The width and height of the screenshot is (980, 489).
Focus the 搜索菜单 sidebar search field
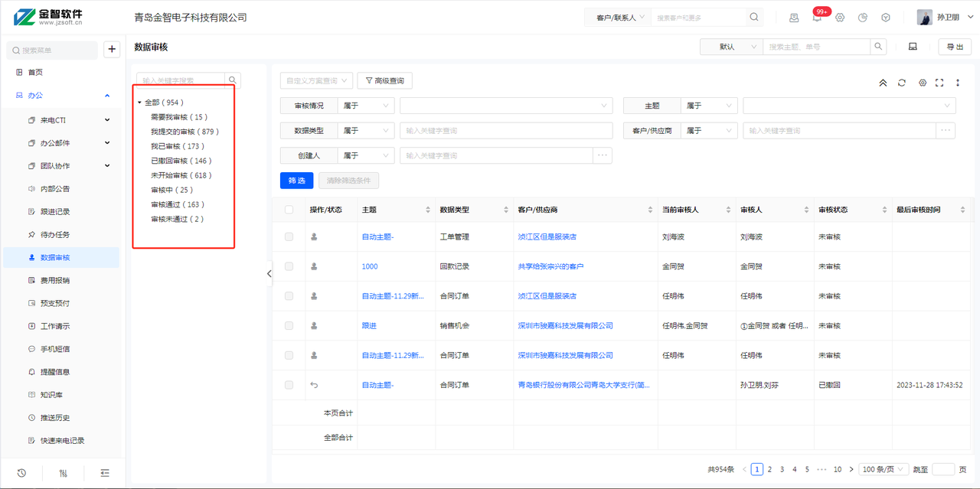pos(52,50)
